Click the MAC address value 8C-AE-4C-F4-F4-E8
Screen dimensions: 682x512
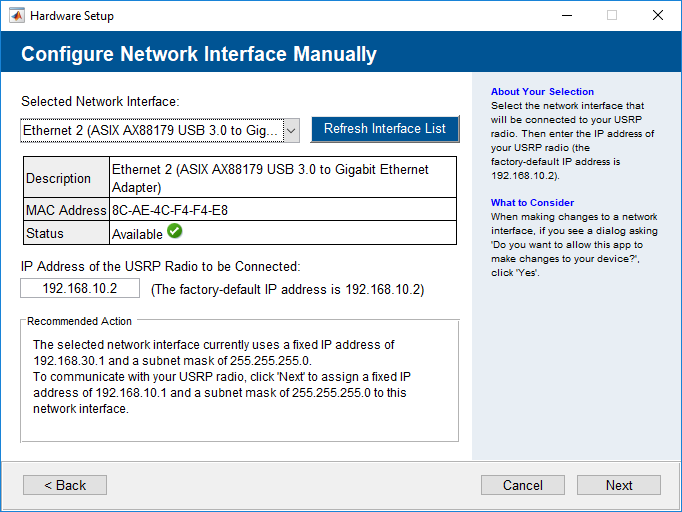point(171,210)
